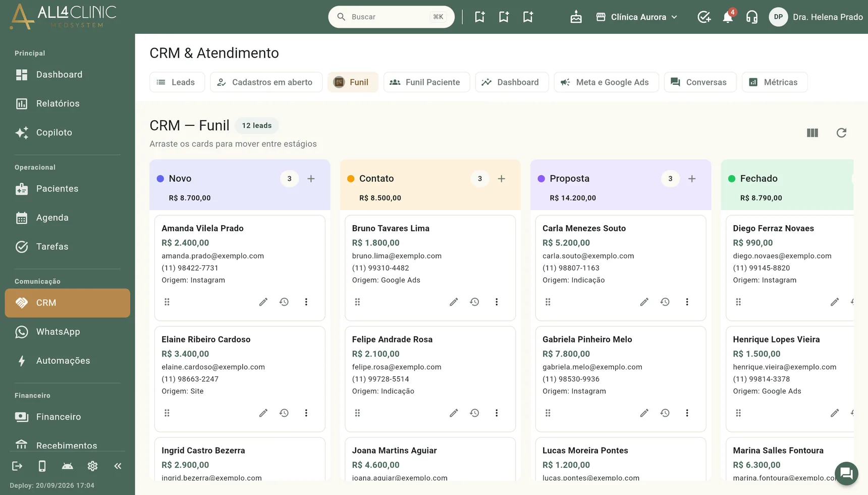The height and width of the screenshot is (495, 868).
Task: Open Meta e Google Ads tab
Action: tap(606, 82)
